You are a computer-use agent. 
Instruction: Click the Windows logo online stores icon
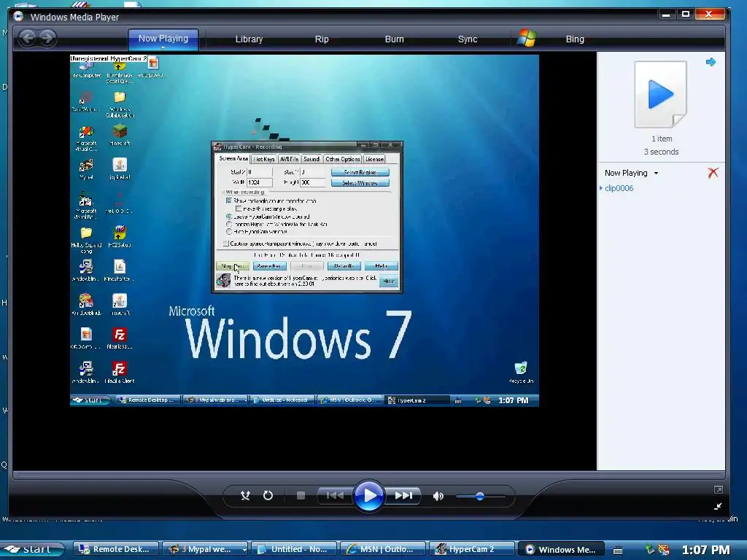click(x=527, y=38)
